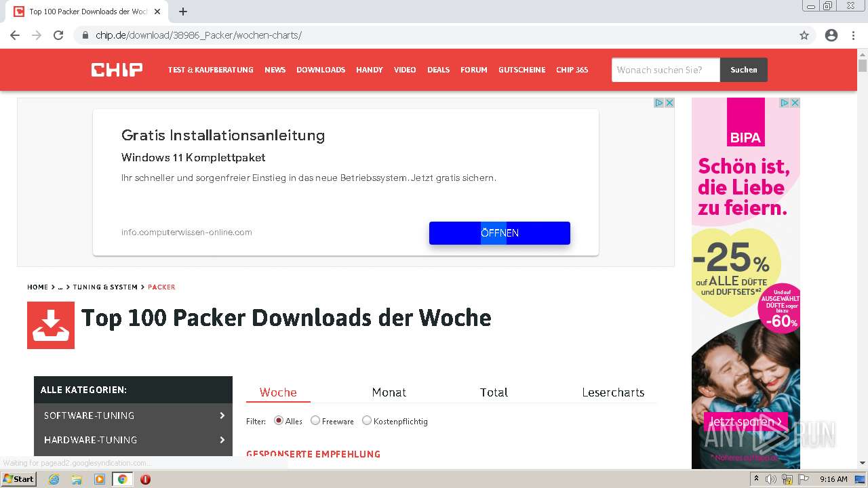Screen dimensions: 868x488
Task: Click the network tray icon
Action: 787,479
